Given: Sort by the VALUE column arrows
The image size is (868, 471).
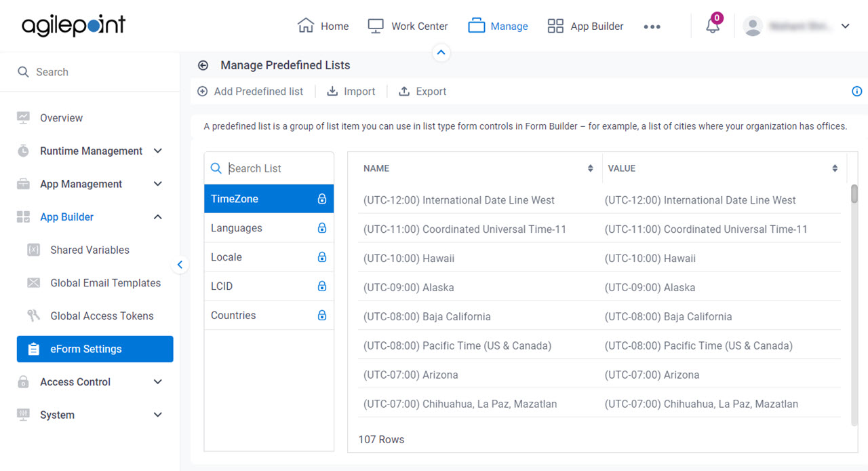Looking at the screenshot, I should click(x=835, y=168).
